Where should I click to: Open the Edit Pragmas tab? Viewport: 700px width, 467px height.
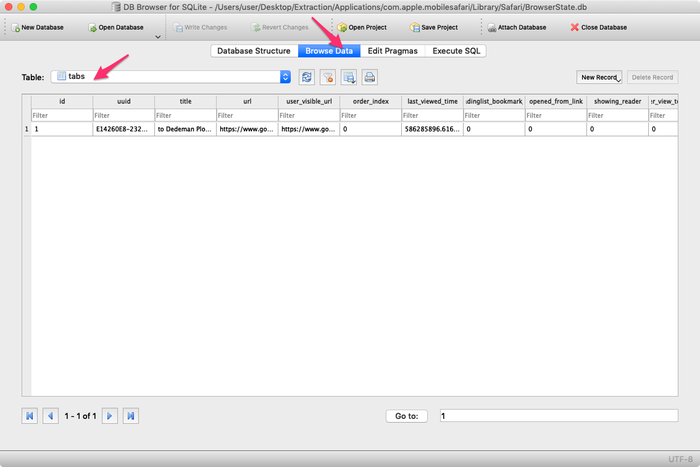click(x=393, y=51)
